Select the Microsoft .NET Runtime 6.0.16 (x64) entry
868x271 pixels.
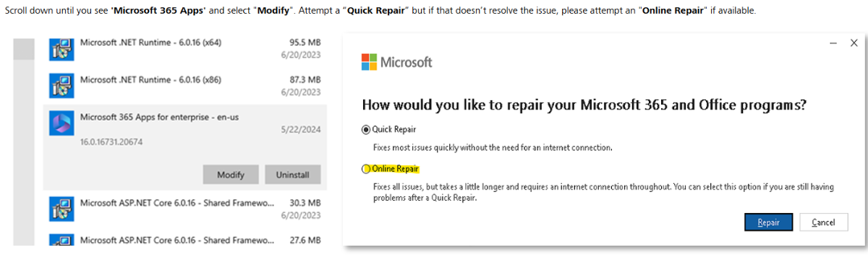185,49
